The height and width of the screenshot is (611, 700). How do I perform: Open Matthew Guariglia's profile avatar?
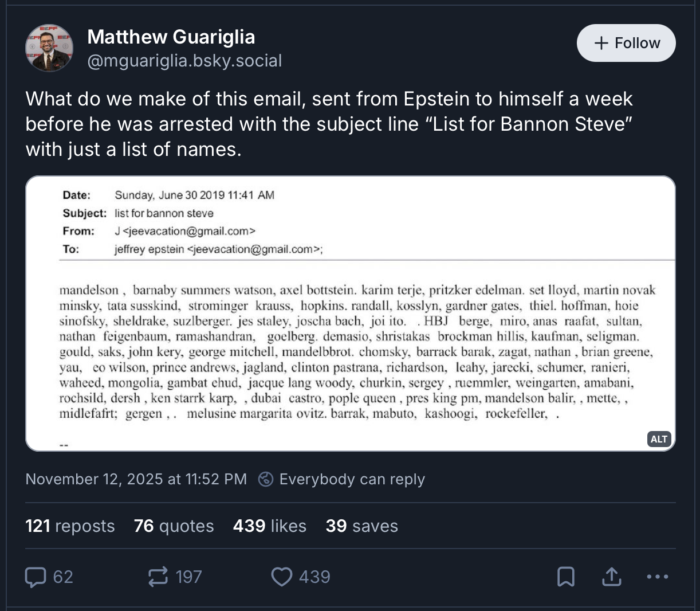(49, 48)
